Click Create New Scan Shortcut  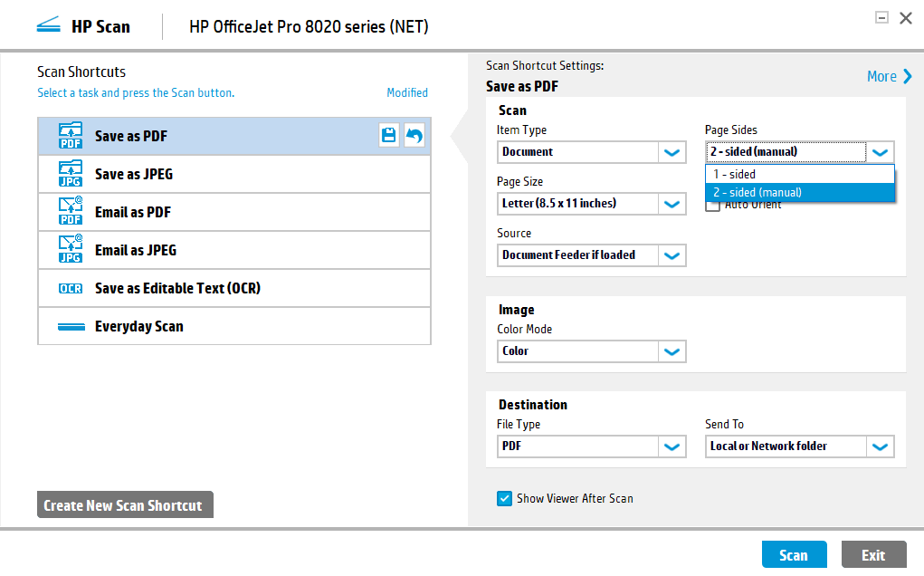coord(124,505)
